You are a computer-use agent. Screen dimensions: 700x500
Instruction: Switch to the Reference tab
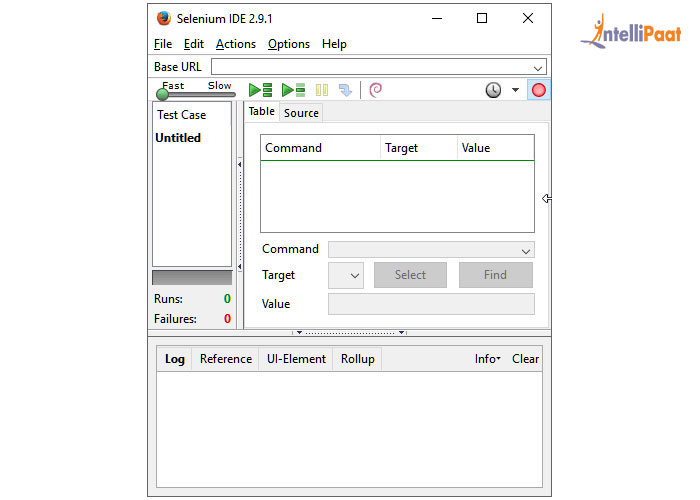226,359
